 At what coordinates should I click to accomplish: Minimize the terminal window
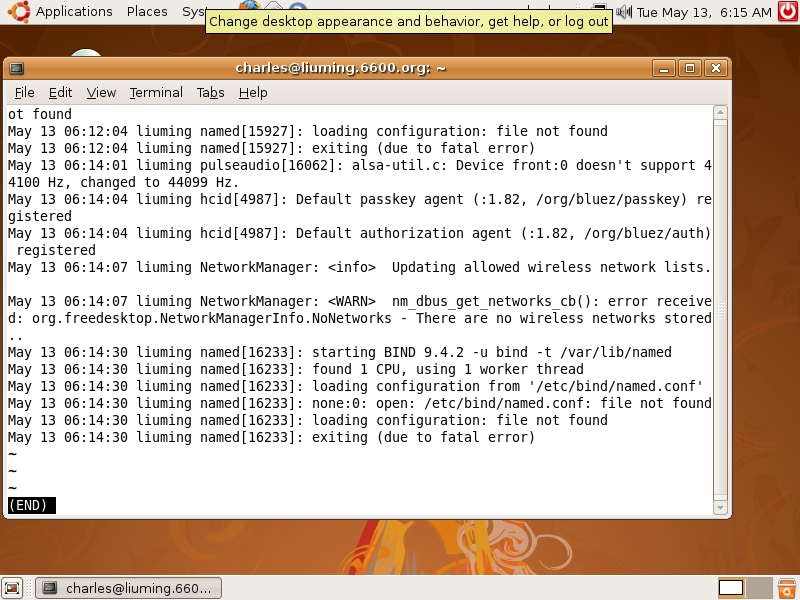coord(664,68)
